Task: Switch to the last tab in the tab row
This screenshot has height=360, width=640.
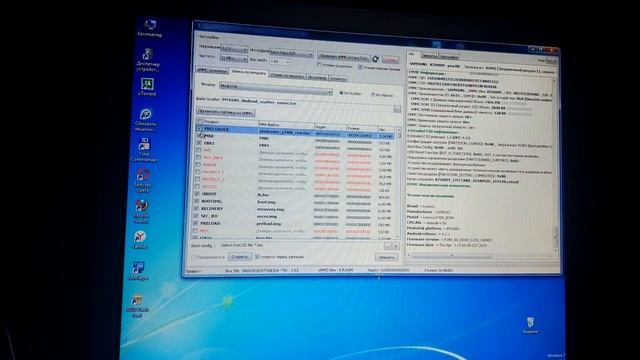Action: point(337,78)
